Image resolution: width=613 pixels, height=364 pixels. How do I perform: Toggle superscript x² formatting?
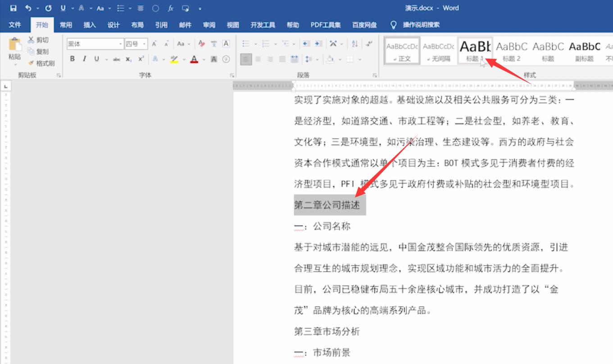[141, 59]
